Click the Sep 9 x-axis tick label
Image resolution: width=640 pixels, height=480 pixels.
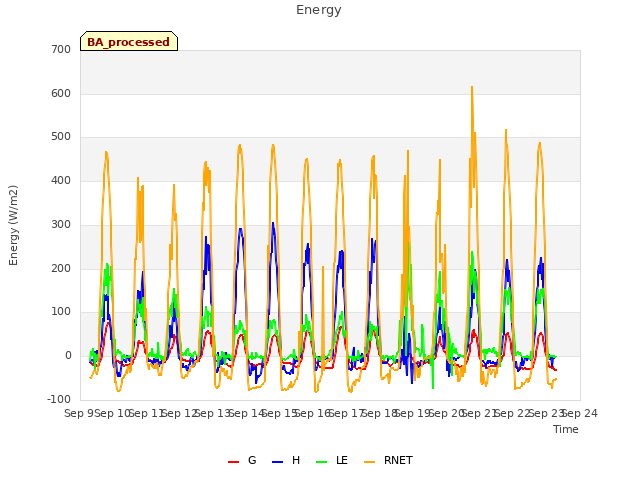80,413
